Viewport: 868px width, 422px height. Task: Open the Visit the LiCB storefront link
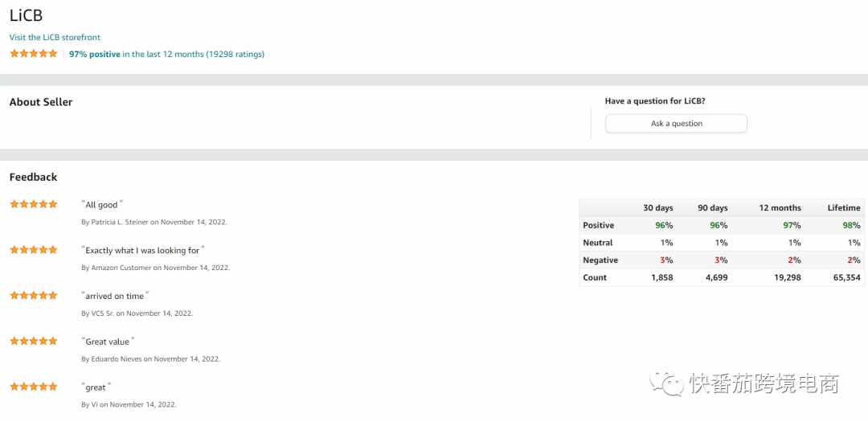(x=55, y=37)
